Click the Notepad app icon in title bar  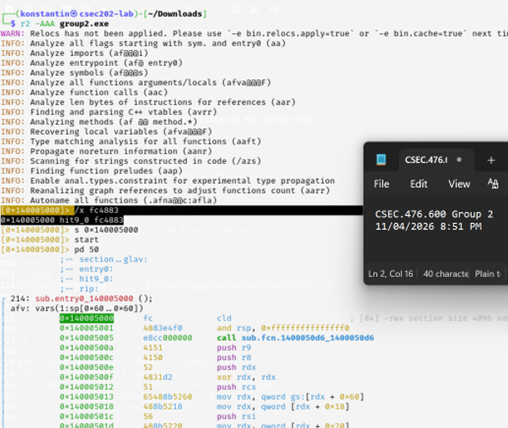[x=381, y=160]
